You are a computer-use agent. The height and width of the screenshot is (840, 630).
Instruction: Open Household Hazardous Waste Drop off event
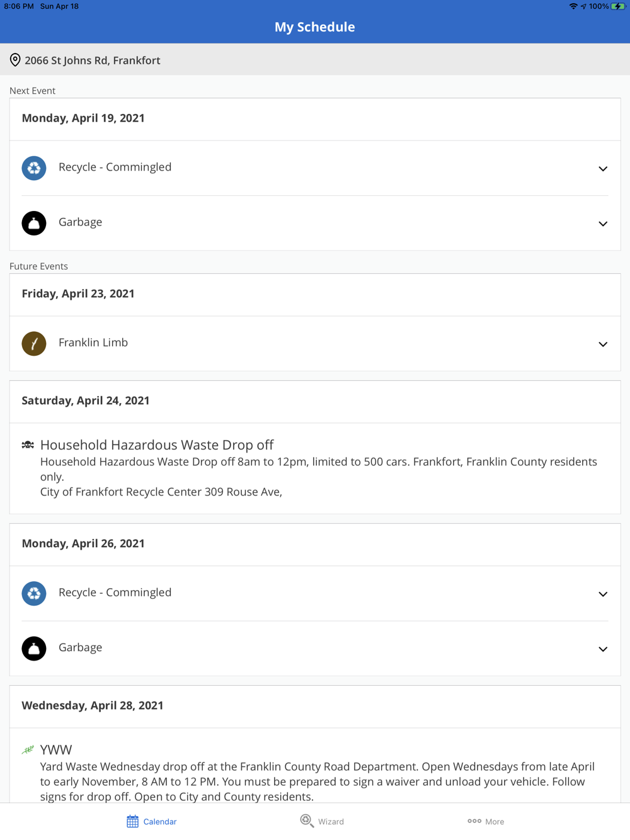[157, 445]
